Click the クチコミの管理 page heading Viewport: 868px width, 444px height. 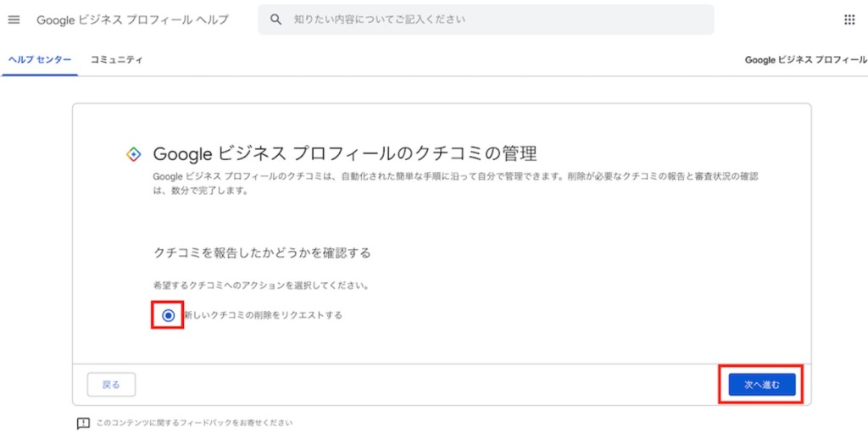click(344, 154)
